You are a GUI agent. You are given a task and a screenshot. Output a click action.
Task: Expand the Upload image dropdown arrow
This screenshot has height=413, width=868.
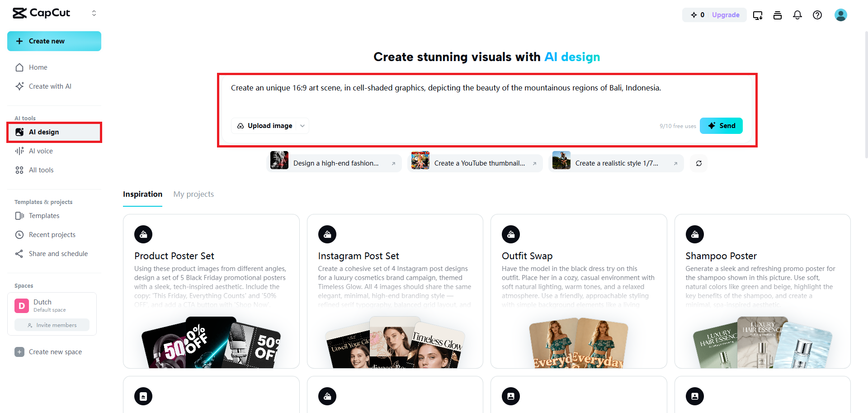(x=302, y=126)
